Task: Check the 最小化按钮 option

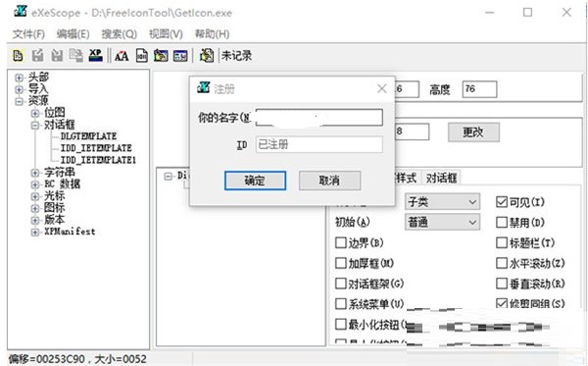Action: pyautogui.click(x=340, y=324)
